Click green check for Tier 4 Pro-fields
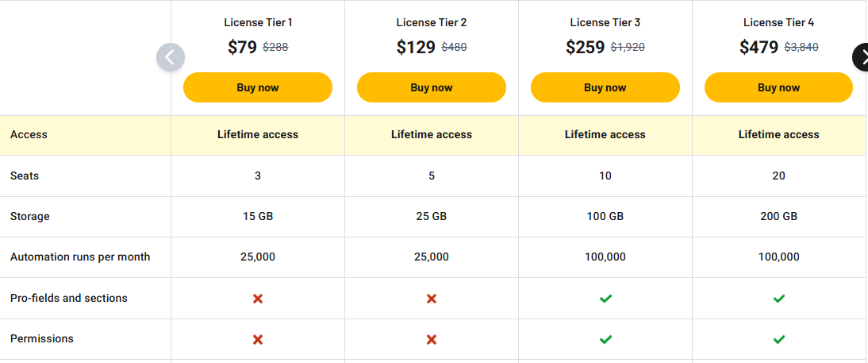This screenshot has height=363, width=868. point(779,299)
